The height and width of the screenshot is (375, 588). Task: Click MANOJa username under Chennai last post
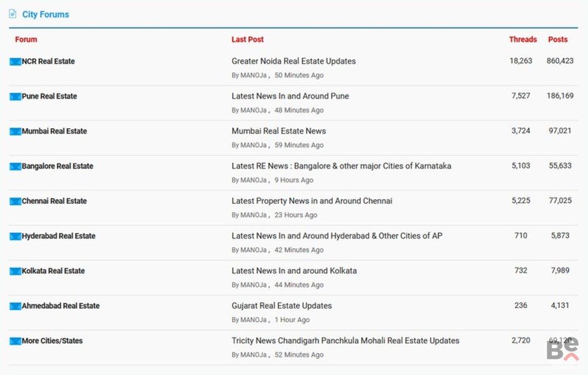253,215
